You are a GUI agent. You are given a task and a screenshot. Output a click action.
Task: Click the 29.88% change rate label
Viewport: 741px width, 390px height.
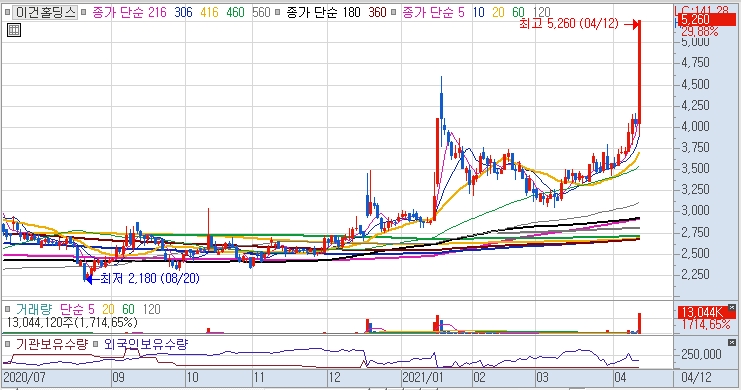pyautogui.click(x=700, y=32)
